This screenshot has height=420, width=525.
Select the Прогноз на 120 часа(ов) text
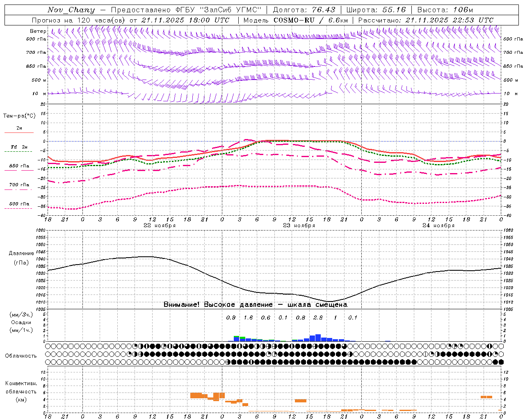79,20
